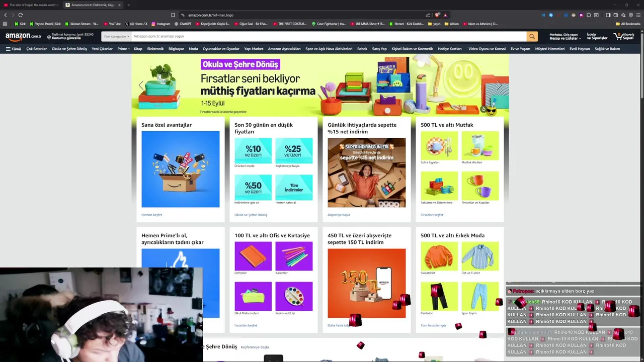Expand the Prime menu dropdown
Viewport: 644px width, 362px height.
[123, 49]
